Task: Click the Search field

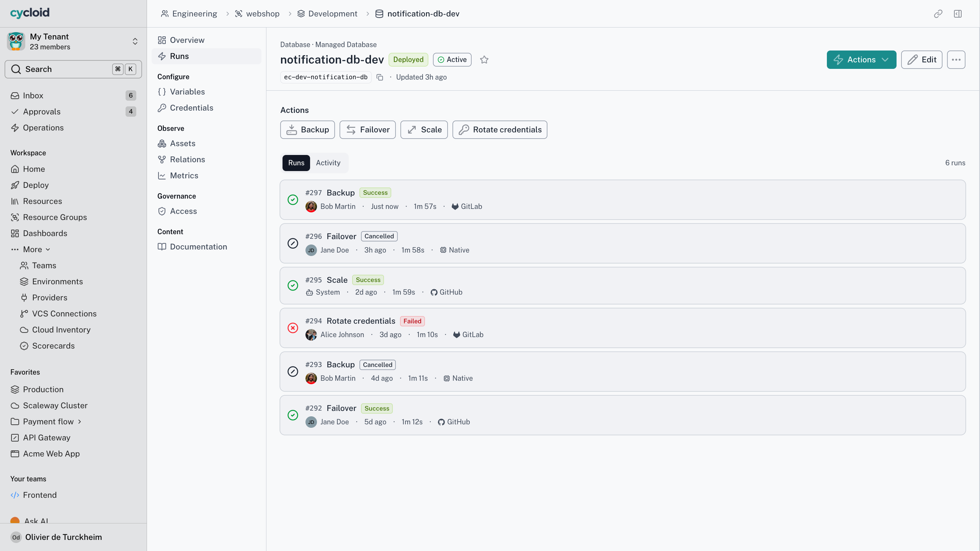Action: pos(73,69)
